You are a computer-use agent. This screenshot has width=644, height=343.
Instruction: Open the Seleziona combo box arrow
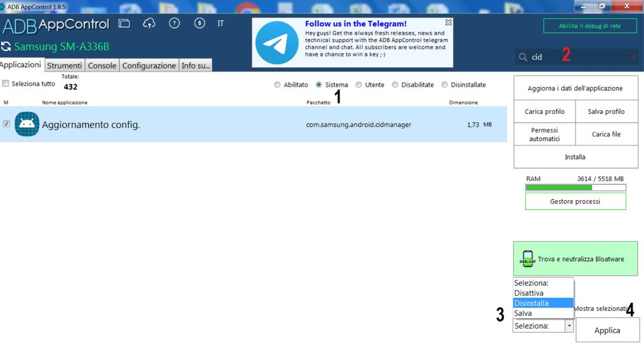pos(569,326)
